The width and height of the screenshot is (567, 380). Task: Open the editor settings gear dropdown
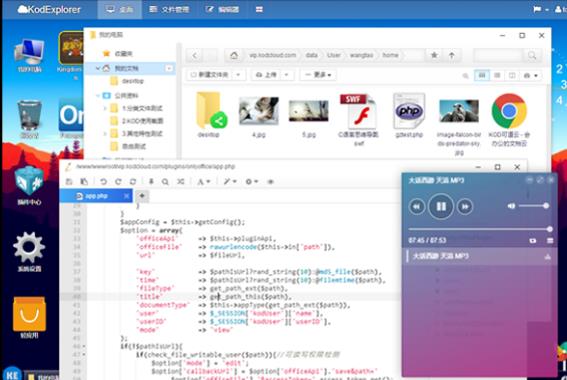pos(251,182)
